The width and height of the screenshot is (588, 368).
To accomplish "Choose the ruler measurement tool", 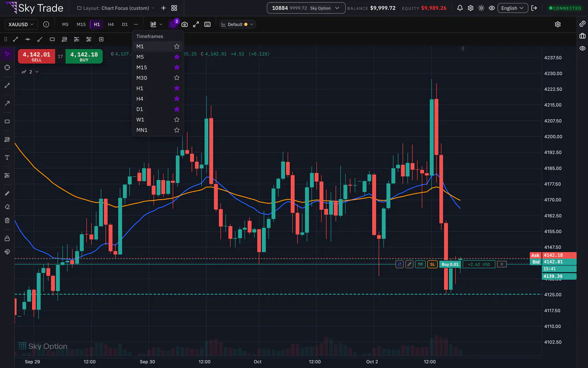I will [x=7, y=193].
